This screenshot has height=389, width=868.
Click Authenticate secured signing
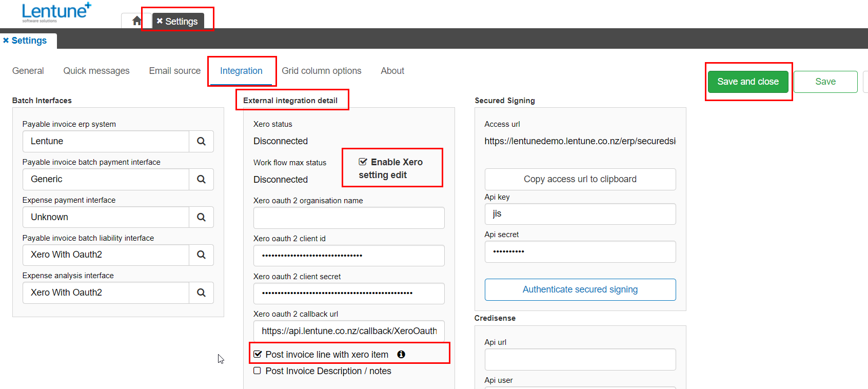tap(580, 289)
